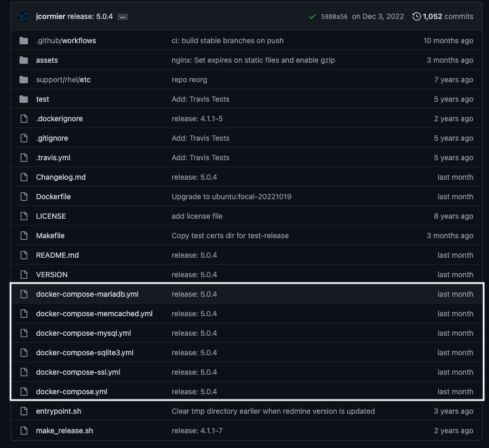The width and height of the screenshot is (489, 448).
Task: Open make_release.sh
Action: [65, 431]
